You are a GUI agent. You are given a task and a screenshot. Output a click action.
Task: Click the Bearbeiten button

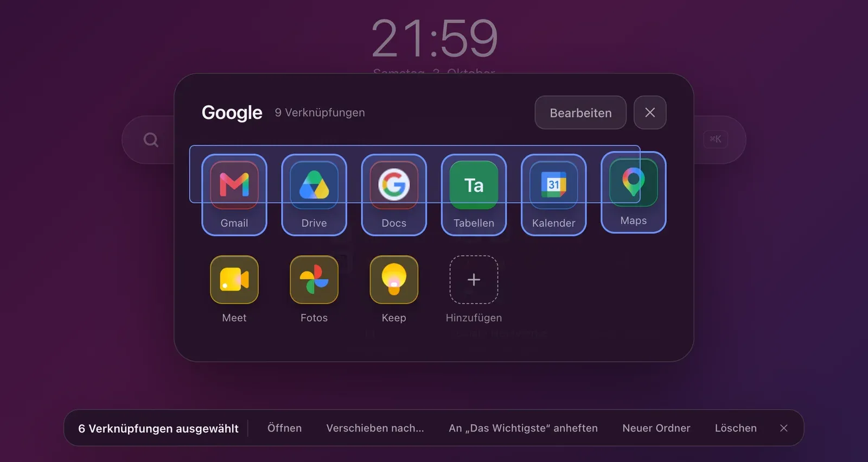click(580, 113)
